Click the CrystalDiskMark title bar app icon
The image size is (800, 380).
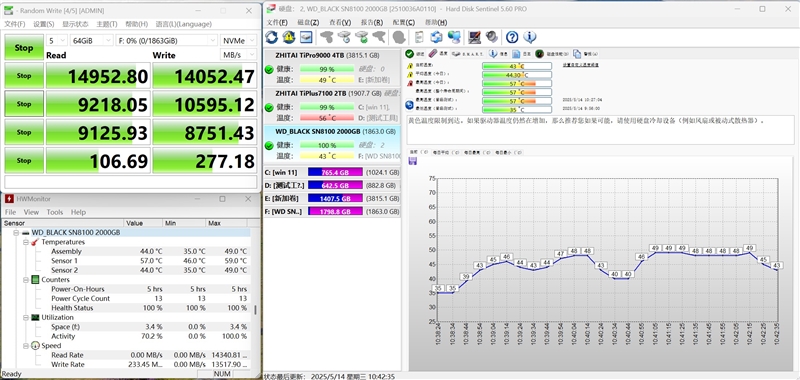click(x=9, y=10)
